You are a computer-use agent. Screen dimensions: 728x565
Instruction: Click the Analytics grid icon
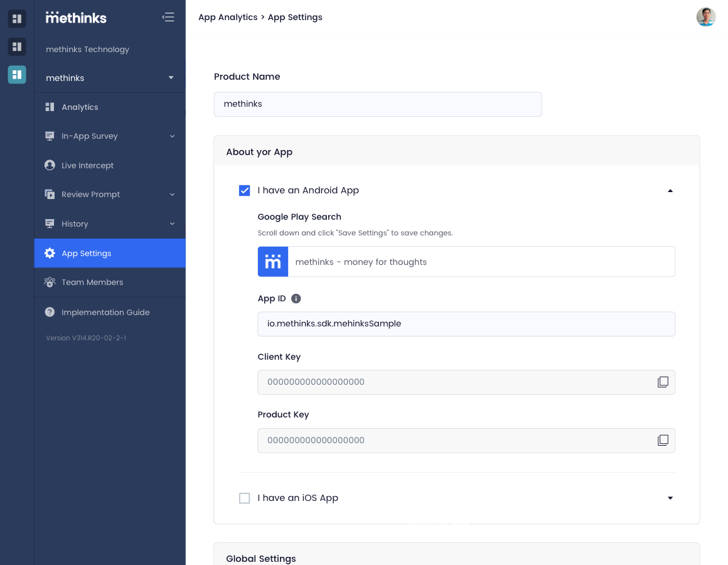(50, 107)
